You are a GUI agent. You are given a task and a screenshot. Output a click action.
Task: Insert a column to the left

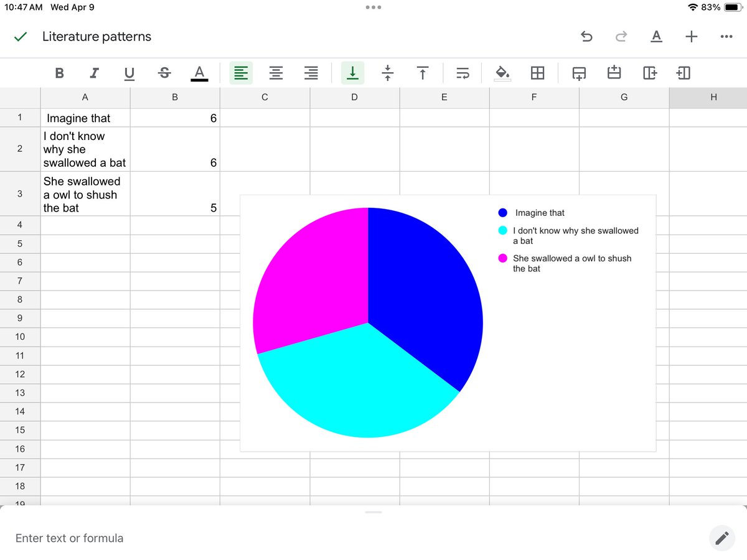[684, 73]
